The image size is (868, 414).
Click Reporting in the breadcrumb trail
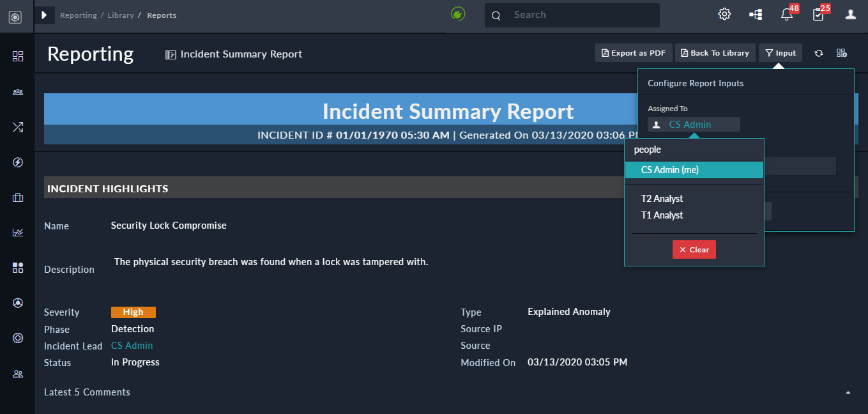coord(78,15)
